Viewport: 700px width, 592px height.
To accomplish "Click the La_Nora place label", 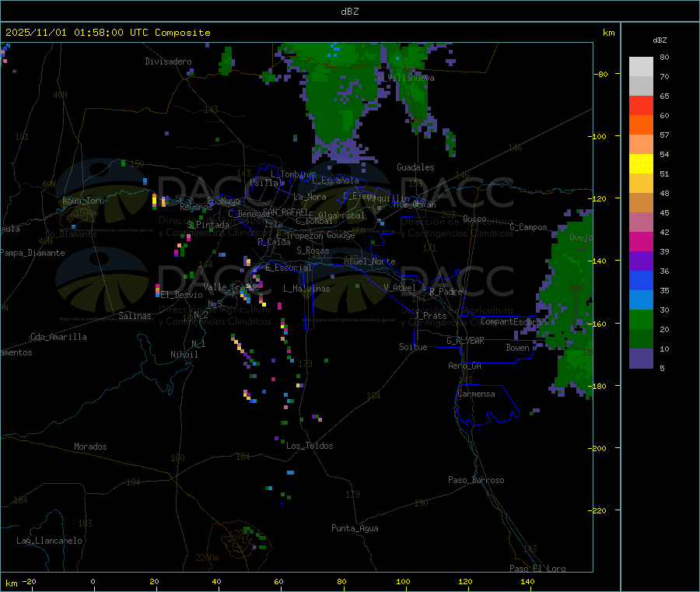I will click(x=310, y=197).
